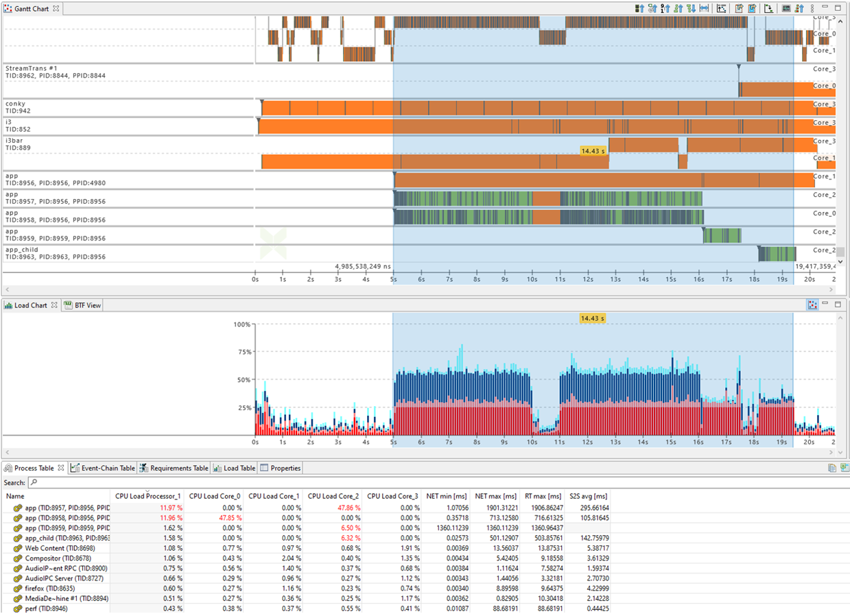Click the copy icon at the Process Table right edge
The width and height of the screenshot is (850, 616).
click(x=831, y=468)
